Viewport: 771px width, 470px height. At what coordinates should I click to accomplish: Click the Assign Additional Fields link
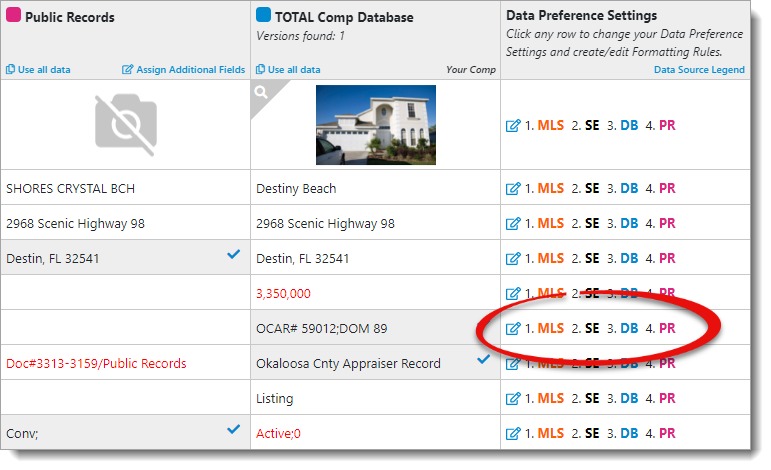[x=190, y=70]
